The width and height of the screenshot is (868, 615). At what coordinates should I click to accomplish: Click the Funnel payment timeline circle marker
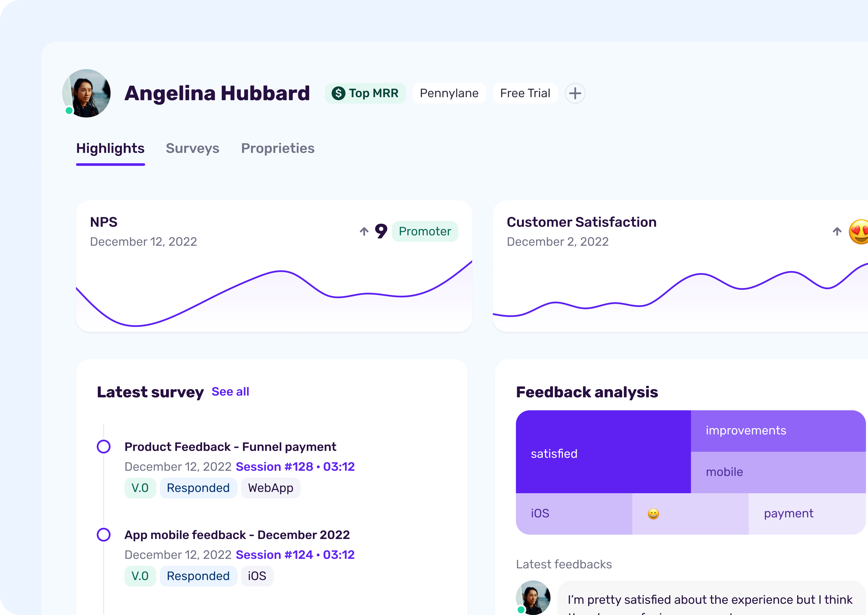pyautogui.click(x=104, y=447)
